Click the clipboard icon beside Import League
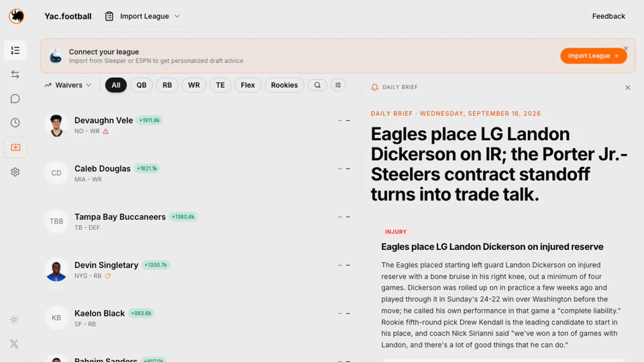Viewport: 644px width, 362px height. coord(109,16)
